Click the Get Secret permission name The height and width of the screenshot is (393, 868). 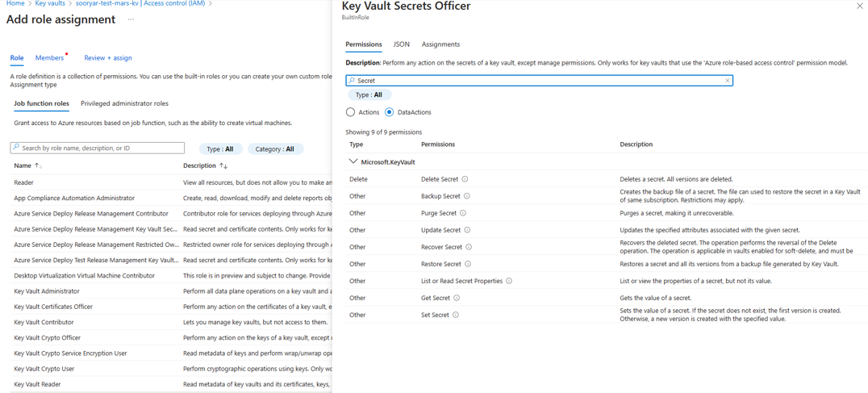tap(436, 298)
